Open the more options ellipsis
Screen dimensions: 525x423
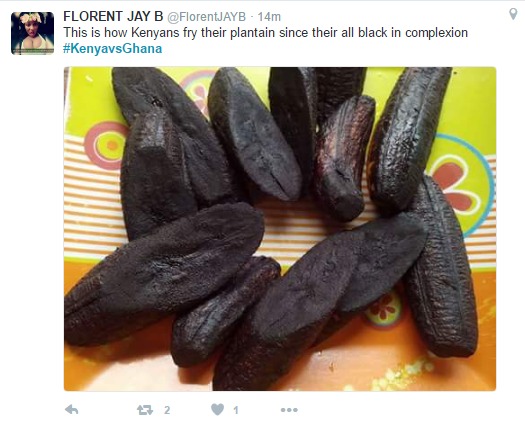tap(289, 410)
